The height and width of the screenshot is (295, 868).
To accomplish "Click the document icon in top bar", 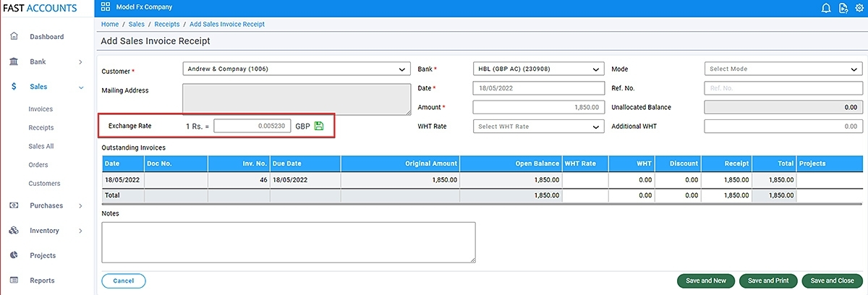I will tap(843, 8).
